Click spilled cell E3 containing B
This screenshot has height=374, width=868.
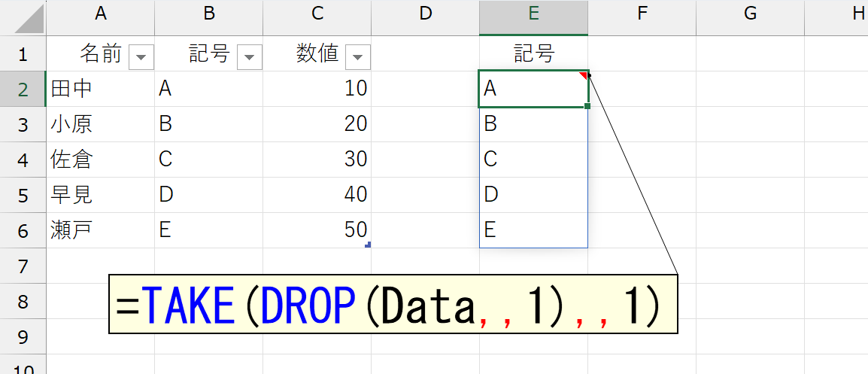[x=533, y=125]
